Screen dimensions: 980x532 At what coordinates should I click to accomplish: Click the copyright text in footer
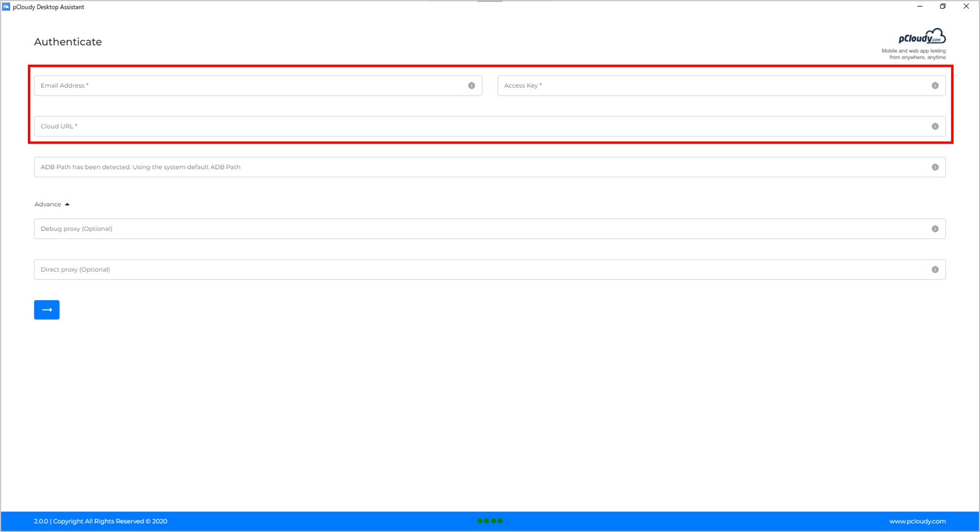pos(100,521)
